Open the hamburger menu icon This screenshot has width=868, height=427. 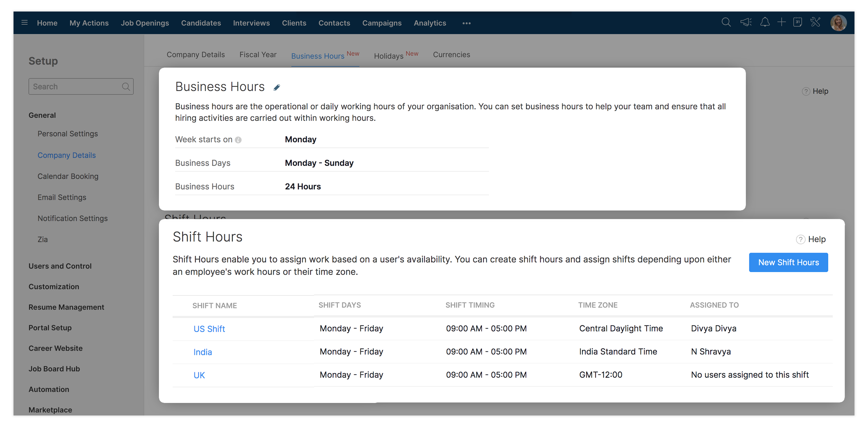(24, 23)
